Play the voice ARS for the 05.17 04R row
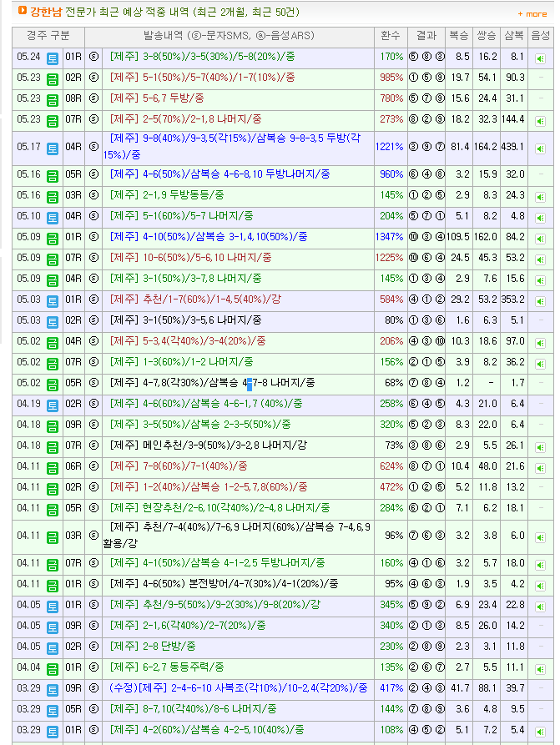 click(x=540, y=147)
